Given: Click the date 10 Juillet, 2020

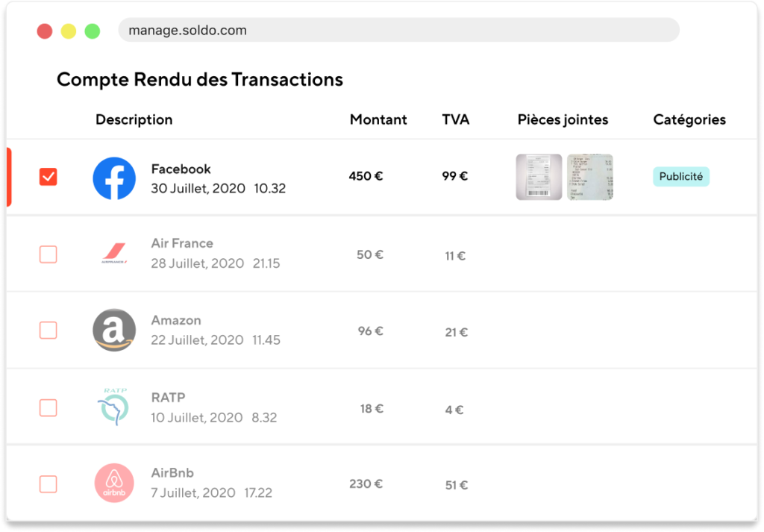Looking at the screenshot, I should pos(196,418).
